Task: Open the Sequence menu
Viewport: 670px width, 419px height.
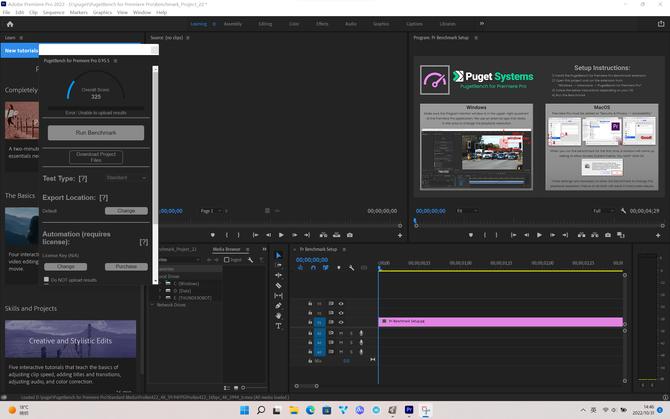Action: 52,13
